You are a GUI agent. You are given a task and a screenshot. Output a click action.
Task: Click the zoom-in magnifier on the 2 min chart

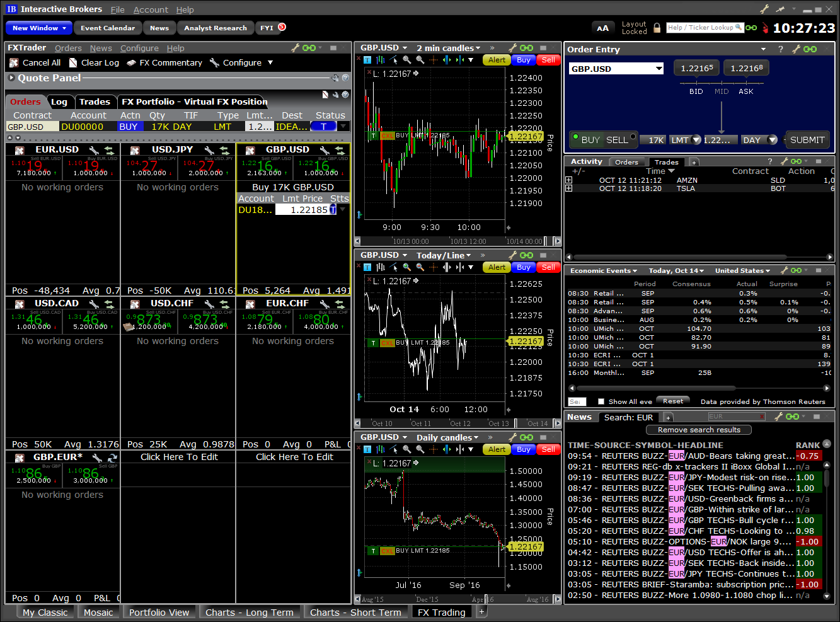coord(406,60)
